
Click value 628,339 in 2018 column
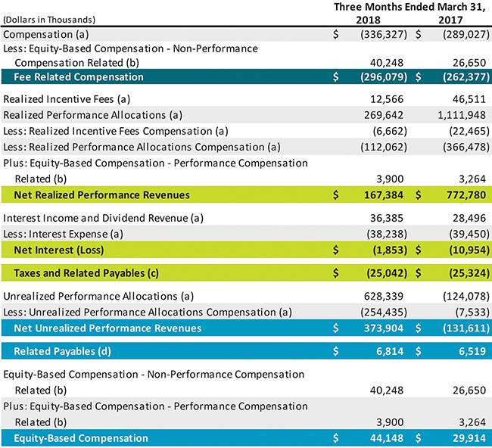click(x=384, y=297)
